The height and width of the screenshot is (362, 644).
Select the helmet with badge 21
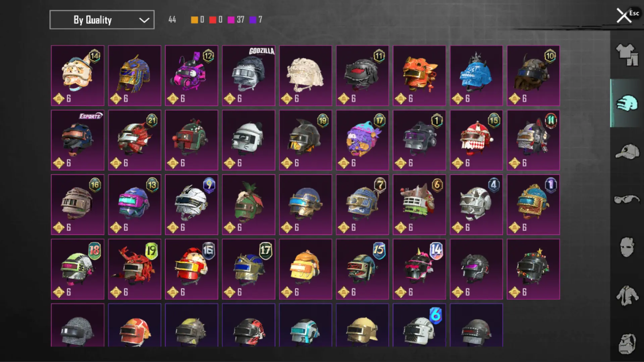point(135,140)
